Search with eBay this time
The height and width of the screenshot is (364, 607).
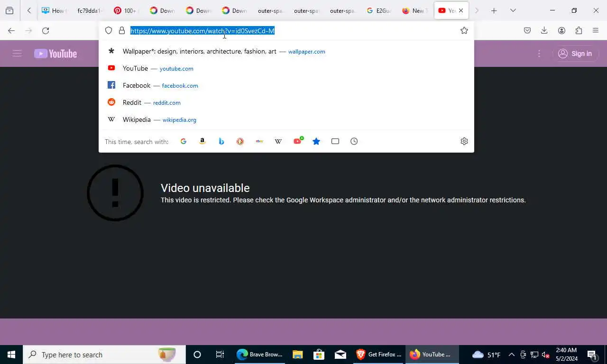259,141
